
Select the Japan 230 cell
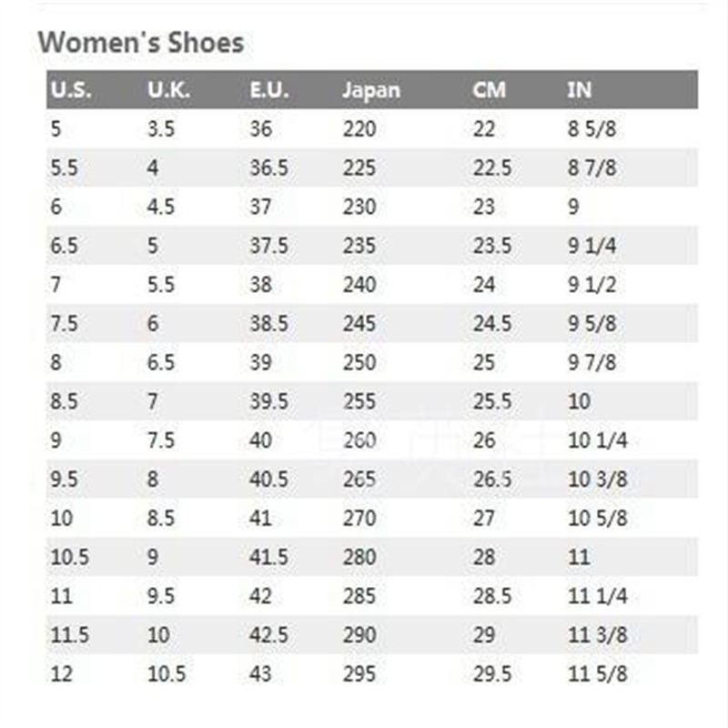359,207
